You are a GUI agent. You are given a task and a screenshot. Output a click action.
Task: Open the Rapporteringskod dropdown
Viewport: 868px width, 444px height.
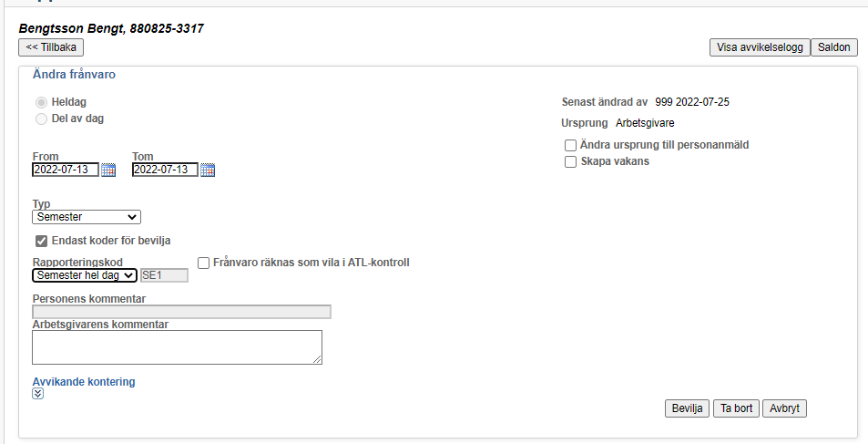[x=85, y=275]
